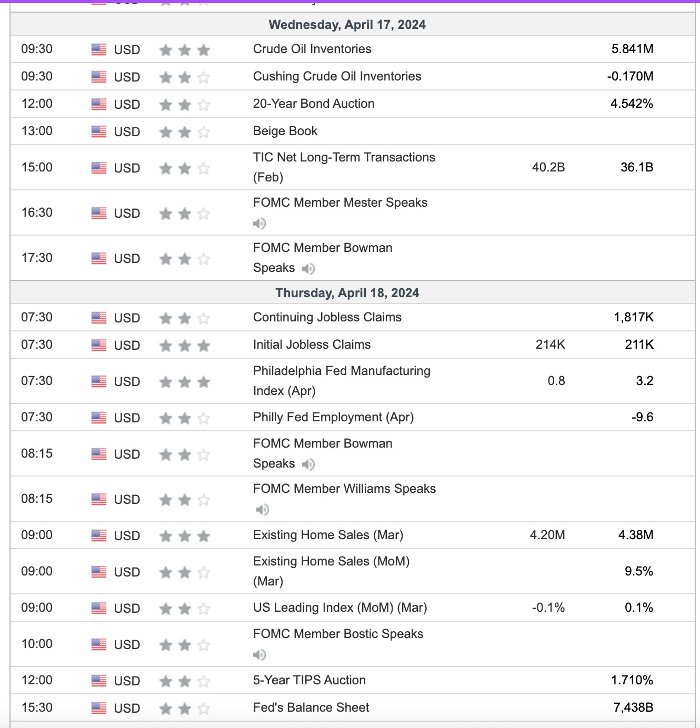Click three-star rating for Initial Jobless Claims
Viewport: 700px width, 728px height.
pyautogui.click(x=185, y=346)
